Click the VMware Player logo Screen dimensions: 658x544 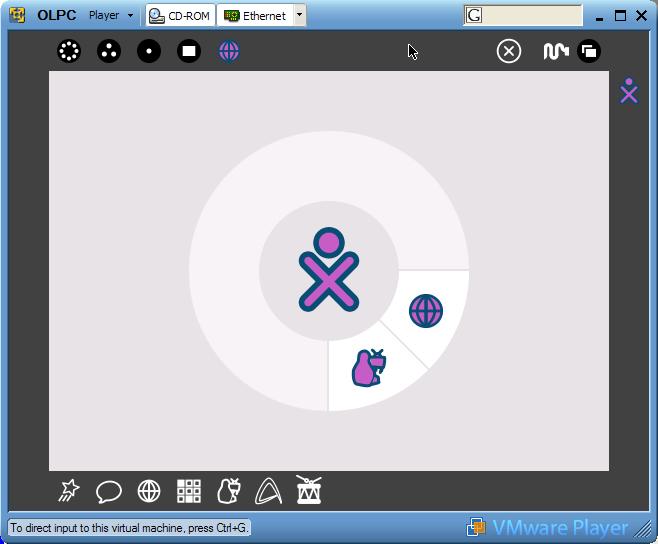(547, 528)
